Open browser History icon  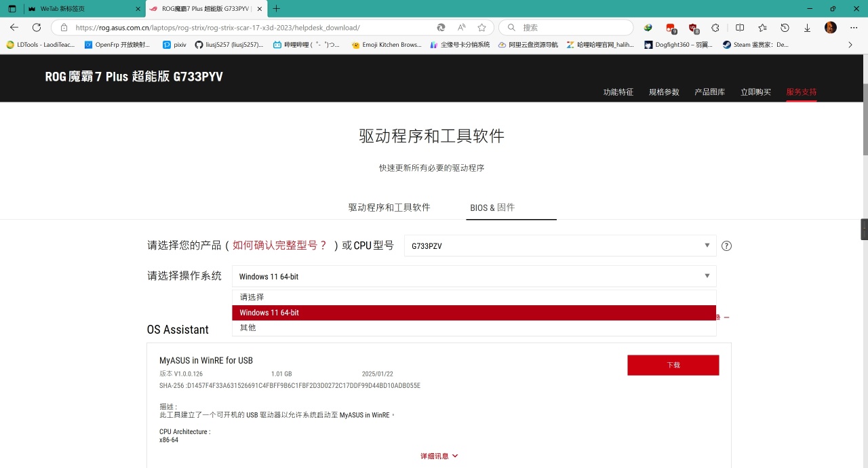785,28
